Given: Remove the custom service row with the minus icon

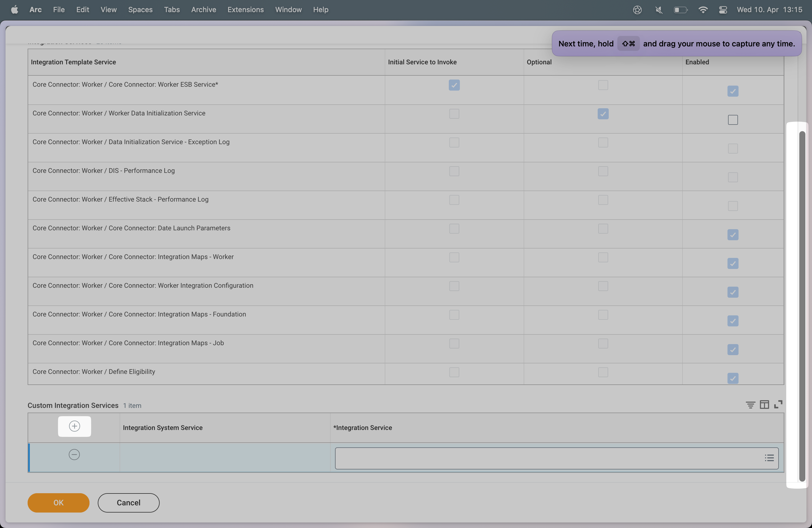Looking at the screenshot, I should coord(74,454).
